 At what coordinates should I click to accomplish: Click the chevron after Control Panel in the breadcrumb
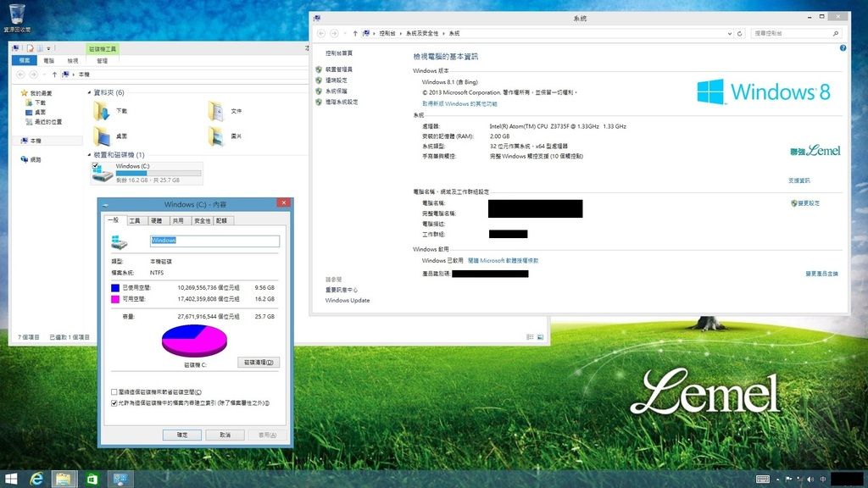[401, 33]
